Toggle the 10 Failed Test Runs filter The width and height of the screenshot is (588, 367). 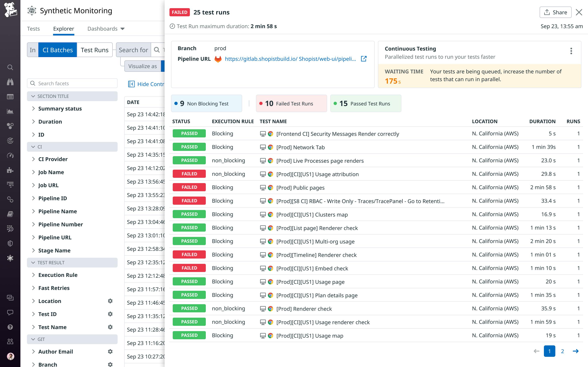point(291,103)
